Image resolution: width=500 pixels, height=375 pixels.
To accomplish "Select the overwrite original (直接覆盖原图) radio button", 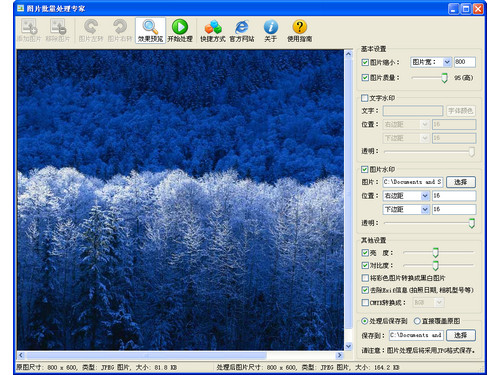I will coord(417,321).
